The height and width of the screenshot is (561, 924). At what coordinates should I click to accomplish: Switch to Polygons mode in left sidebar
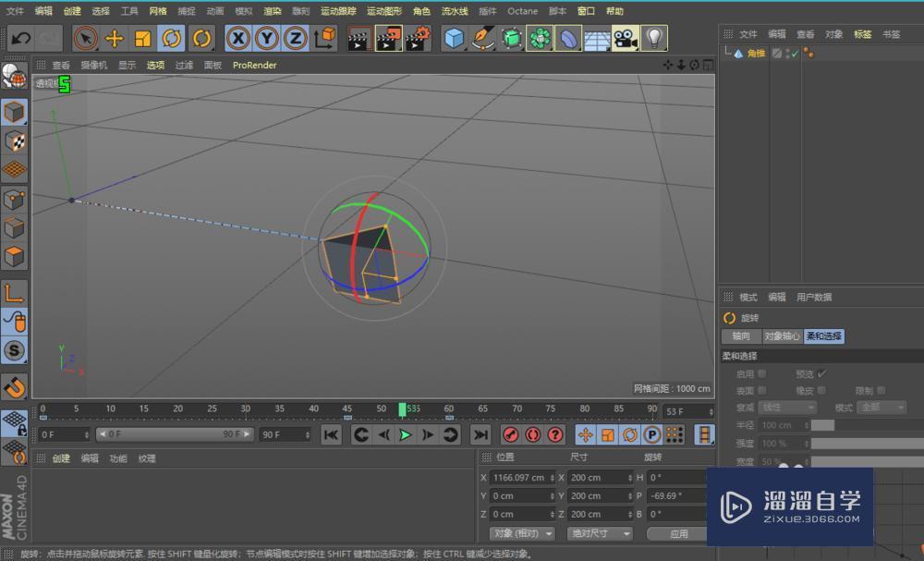point(14,257)
